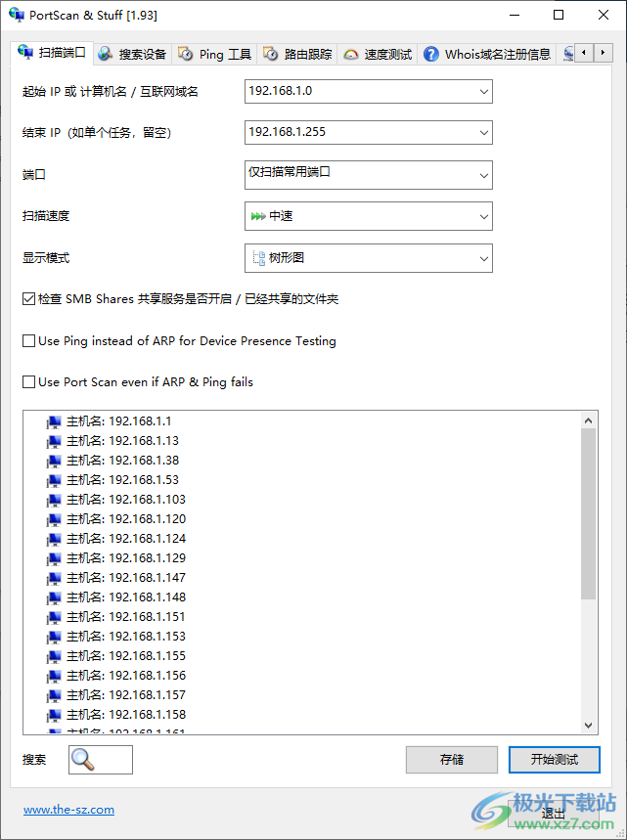Expand the 起始 IP dropdown
The width and height of the screenshot is (627, 840).
coord(484,92)
